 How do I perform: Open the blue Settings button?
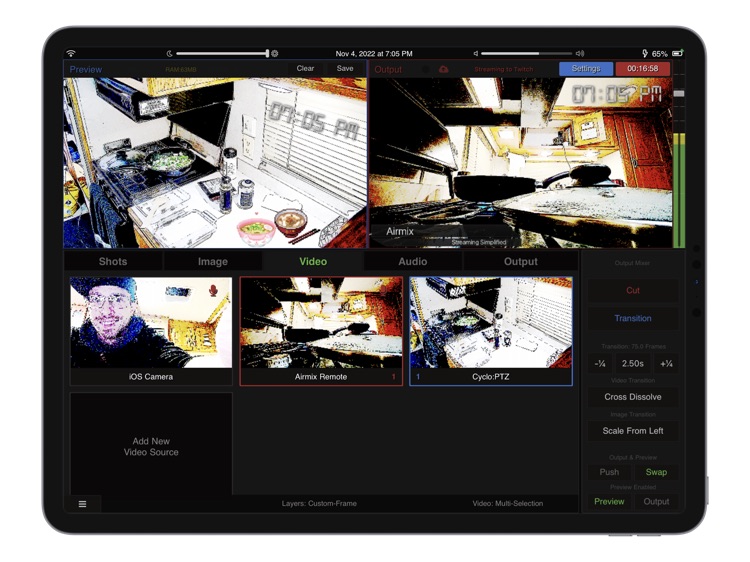[586, 68]
